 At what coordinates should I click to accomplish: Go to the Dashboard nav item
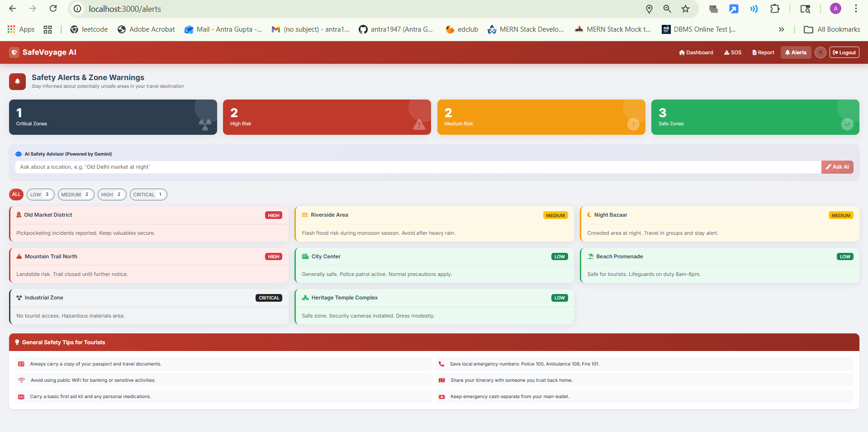pos(696,52)
